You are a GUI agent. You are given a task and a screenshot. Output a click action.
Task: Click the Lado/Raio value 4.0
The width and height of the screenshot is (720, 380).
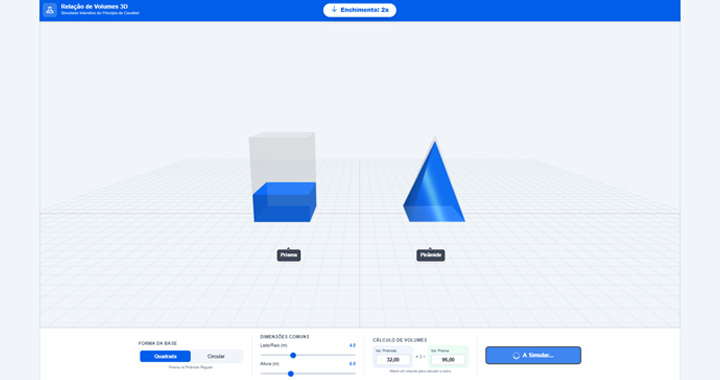tap(353, 345)
